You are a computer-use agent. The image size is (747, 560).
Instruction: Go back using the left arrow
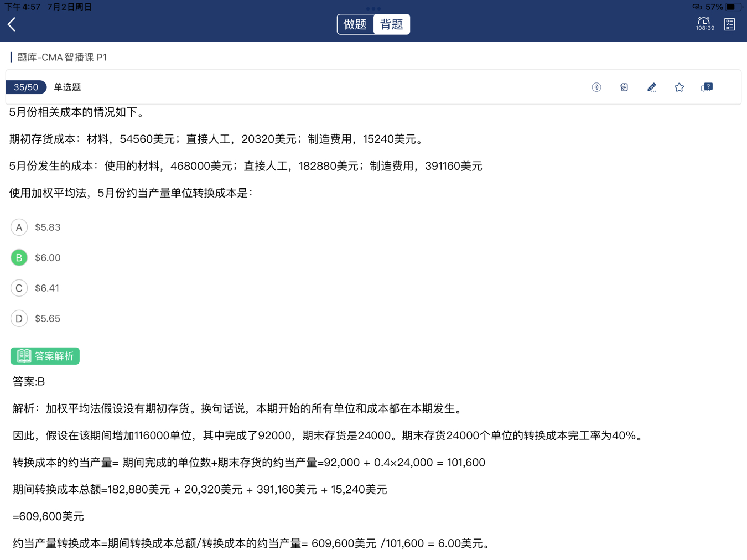tap(12, 24)
